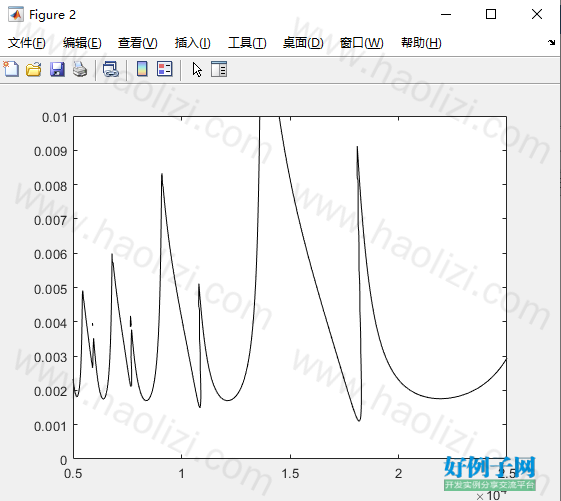The width and height of the screenshot is (561, 501).
Task: Close the Figure 2 window
Action: (x=537, y=14)
